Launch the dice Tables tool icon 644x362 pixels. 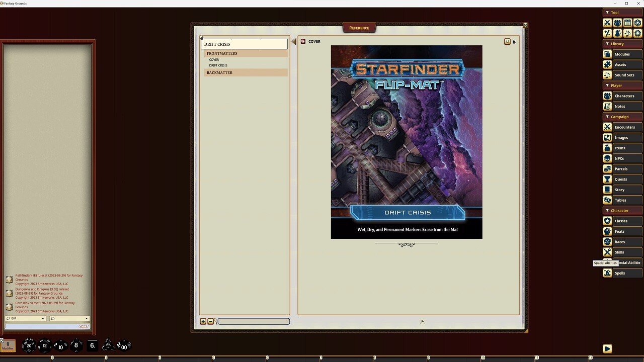[x=636, y=23]
